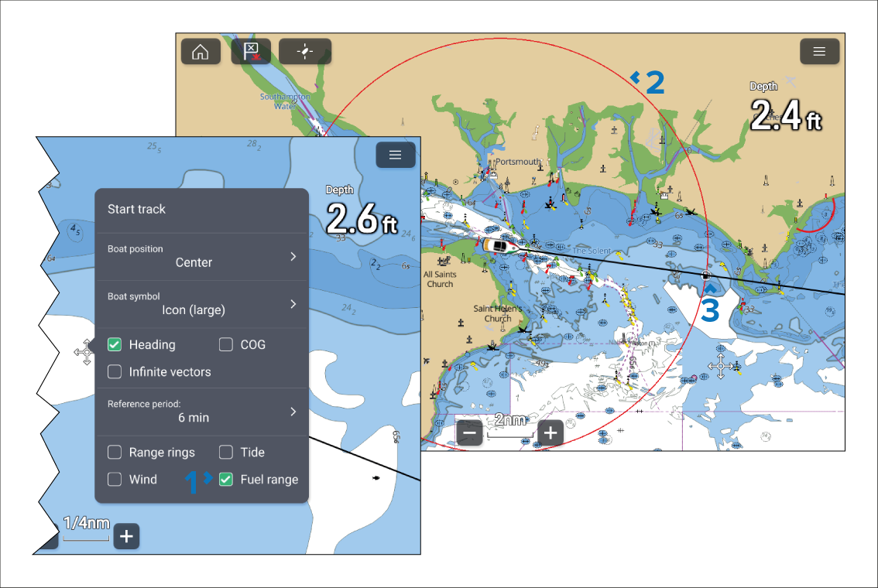This screenshot has width=878, height=588.
Task: Tick the Infinite vectors option
Action: point(115,372)
